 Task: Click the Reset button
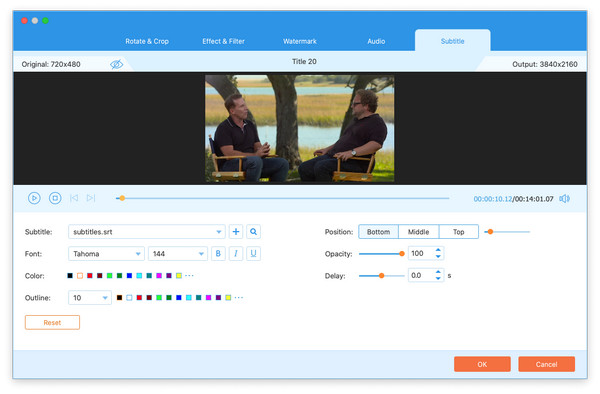[x=52, y=322]
